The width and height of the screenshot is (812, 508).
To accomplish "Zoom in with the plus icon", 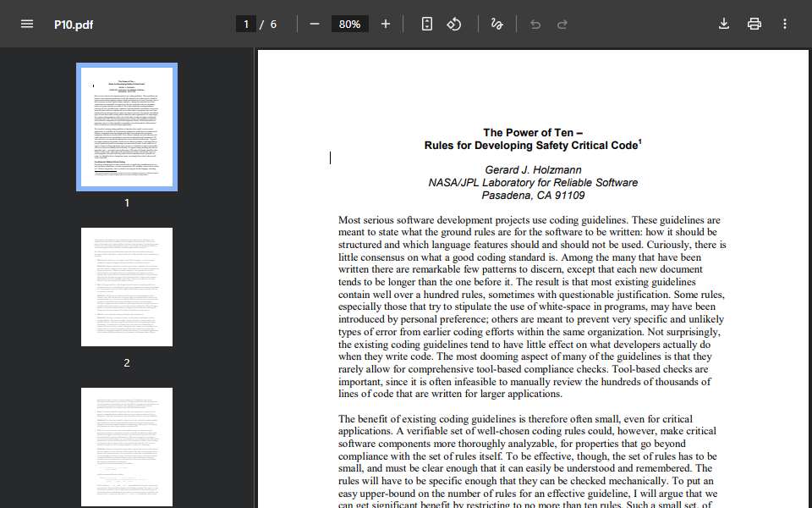I will [386, 24].
